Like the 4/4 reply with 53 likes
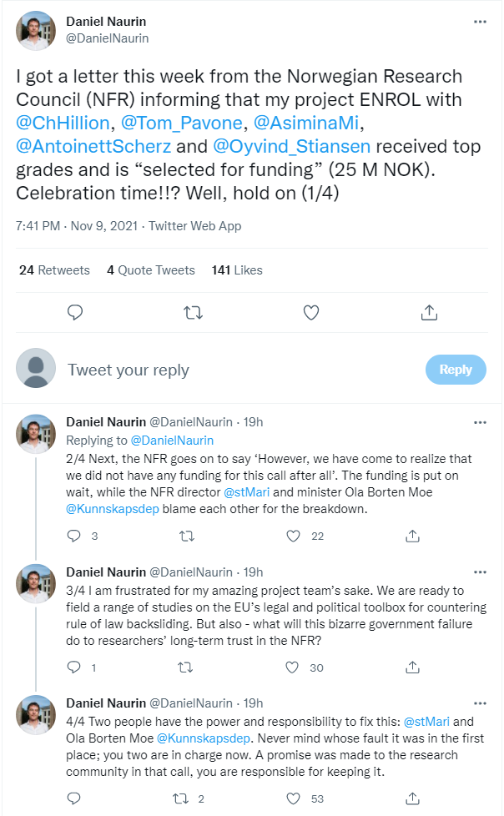The width and height of the screenshot is (504, 816). click(x=292, y=799)
